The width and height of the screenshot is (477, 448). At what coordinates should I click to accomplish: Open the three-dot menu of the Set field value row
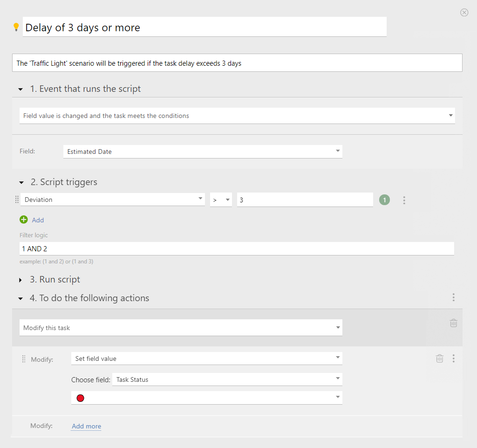453,358
